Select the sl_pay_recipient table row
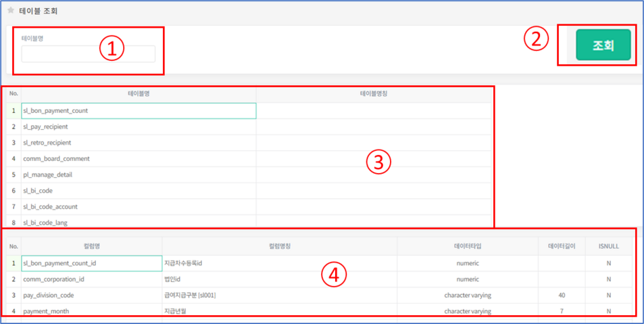Image resolution: width=644 pixels, height=324 pixels. tap(45, 126)
